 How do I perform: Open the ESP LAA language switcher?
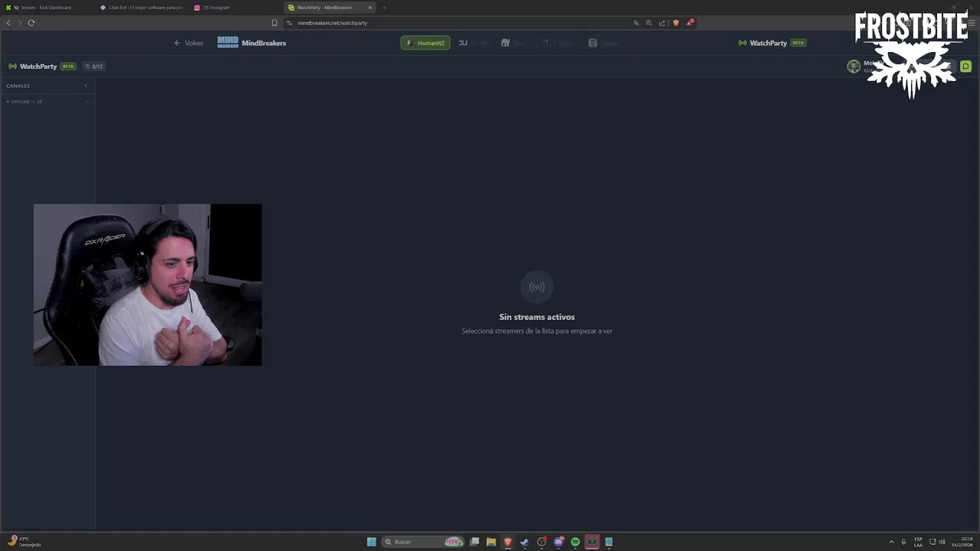pos(918,542)
